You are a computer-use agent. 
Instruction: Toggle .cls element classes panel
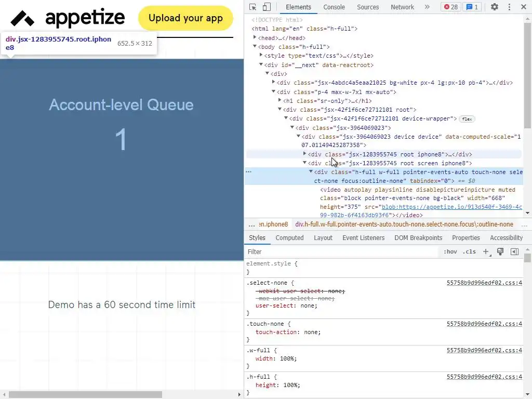470,252
